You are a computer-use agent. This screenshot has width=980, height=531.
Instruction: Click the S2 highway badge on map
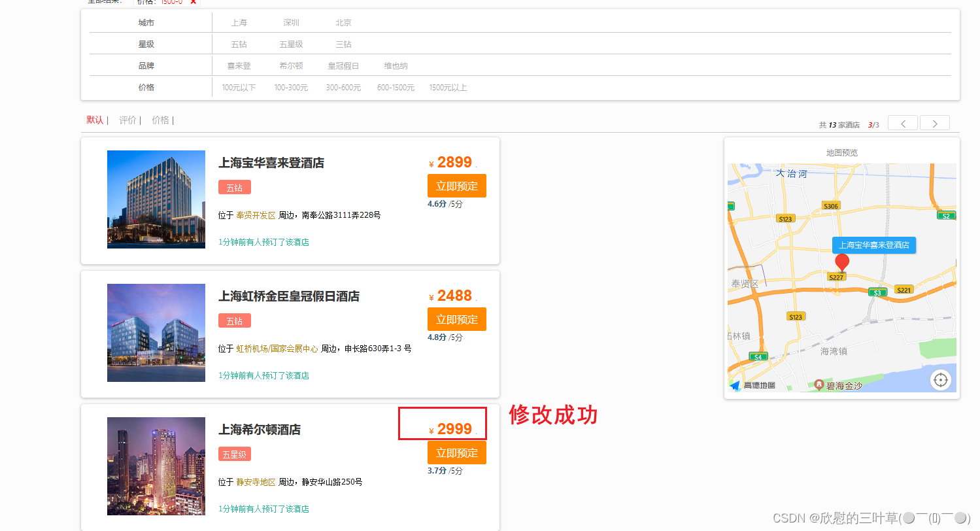click(x=945, y=215)
